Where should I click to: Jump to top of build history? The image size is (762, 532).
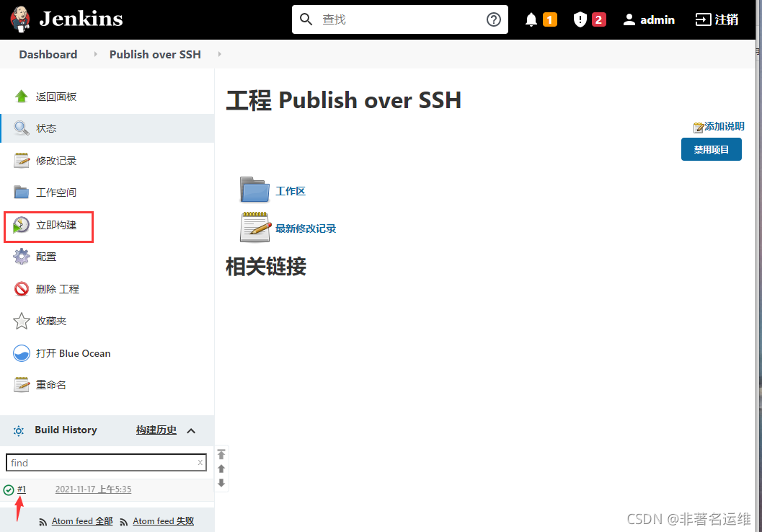(x=221, y=454)
